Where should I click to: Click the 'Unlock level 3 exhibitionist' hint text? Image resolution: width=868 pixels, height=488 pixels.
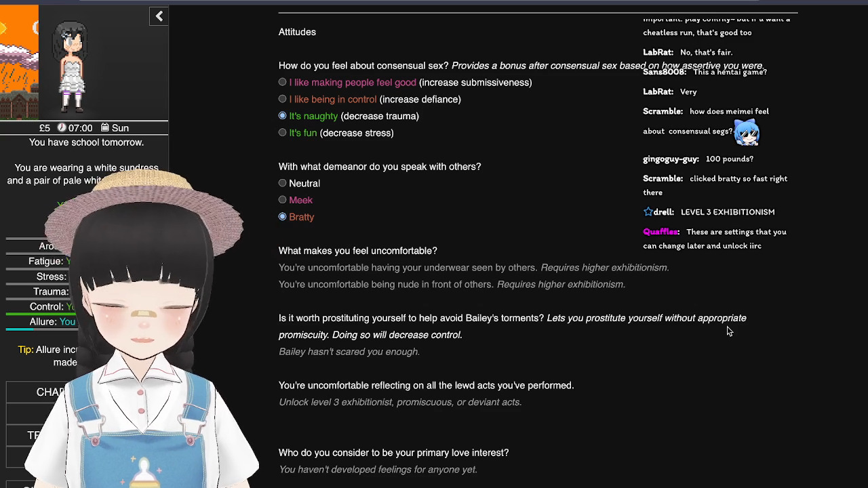pyautogui.click(x=400, y=403)
